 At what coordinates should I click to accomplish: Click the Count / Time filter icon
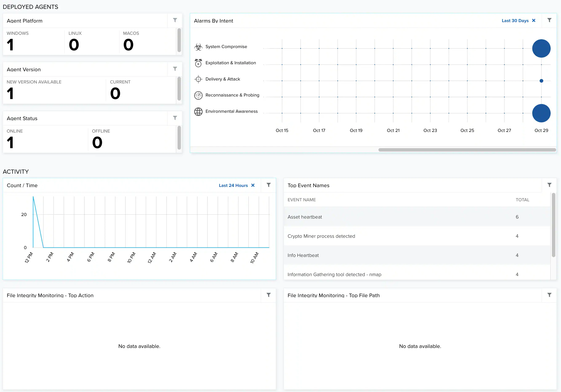point(269,185)
